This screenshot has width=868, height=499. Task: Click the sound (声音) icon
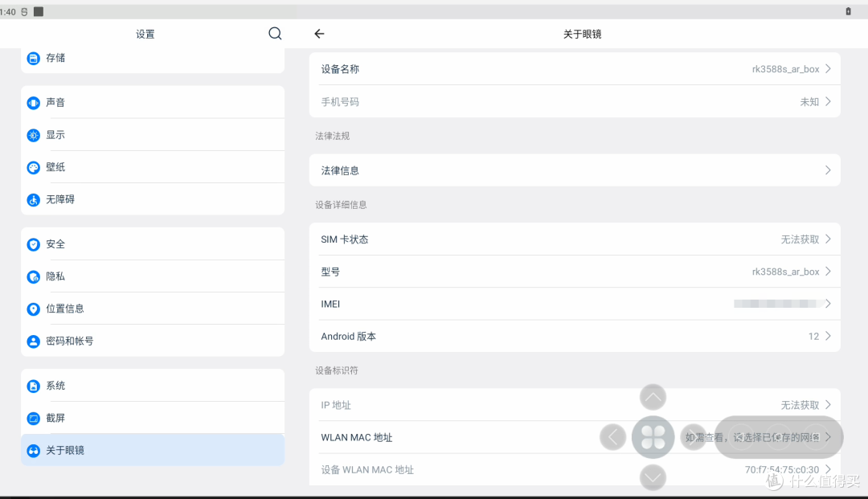tap(33, 103)
